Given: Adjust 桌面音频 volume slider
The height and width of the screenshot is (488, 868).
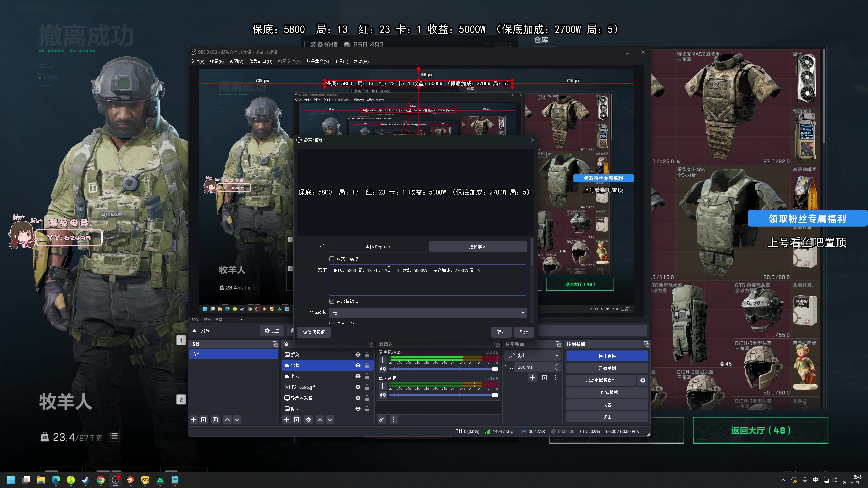Looking at the screenshot, I should coord(443,395).
